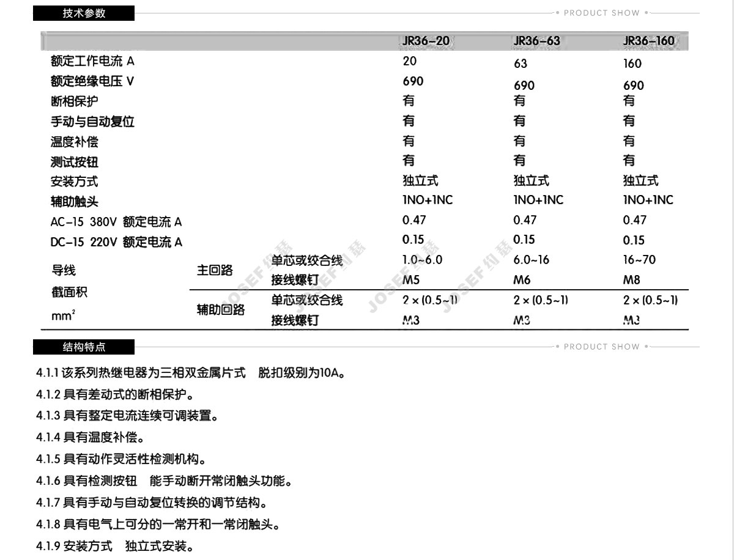734x560 pixels.
Task: Click the 温度补偿 row label
Action: 74,142
